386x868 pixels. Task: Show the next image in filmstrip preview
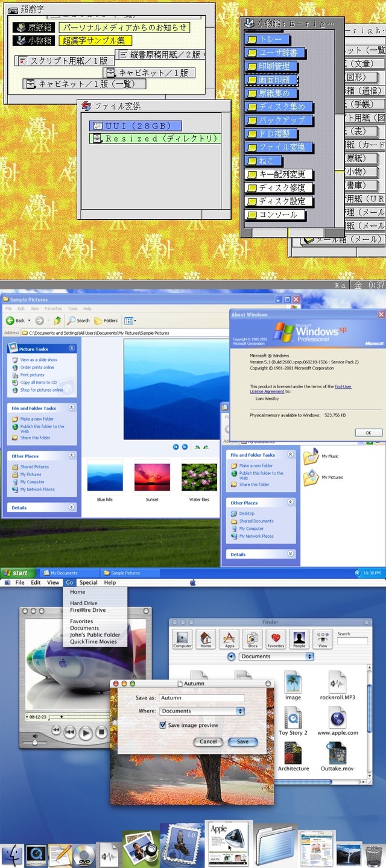[x=184, y=447]
